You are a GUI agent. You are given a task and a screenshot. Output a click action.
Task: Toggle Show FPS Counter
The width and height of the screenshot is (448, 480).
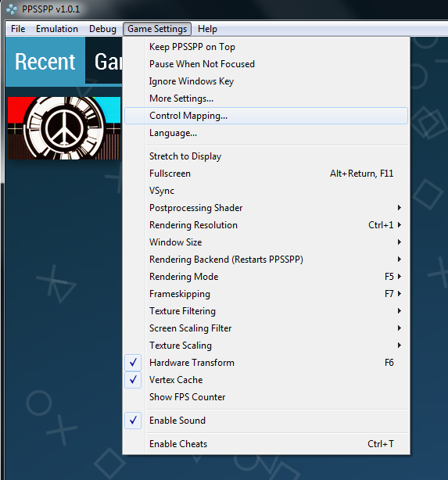tap(266, 397)
